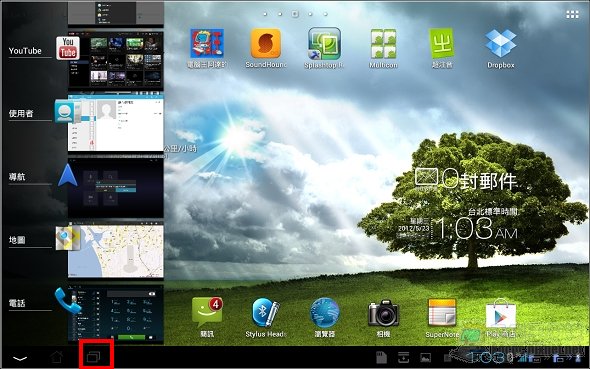Open the all apps grid icon
The width and height of the screenshot is (590, 369).
[x=572, y=14]
